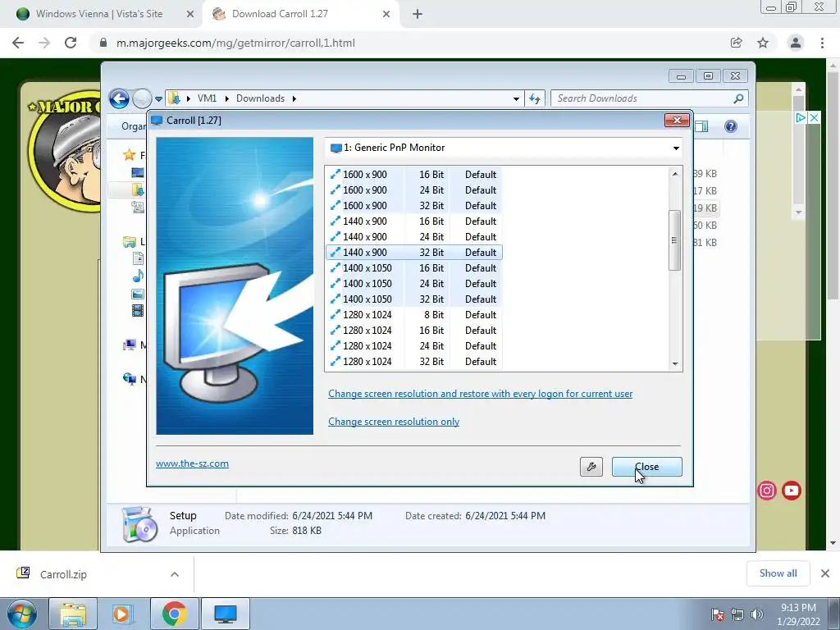Close the Windows Vienna tab
This screenshot has height=630, width=840.
pyautogui.click(x=190, y=15)
